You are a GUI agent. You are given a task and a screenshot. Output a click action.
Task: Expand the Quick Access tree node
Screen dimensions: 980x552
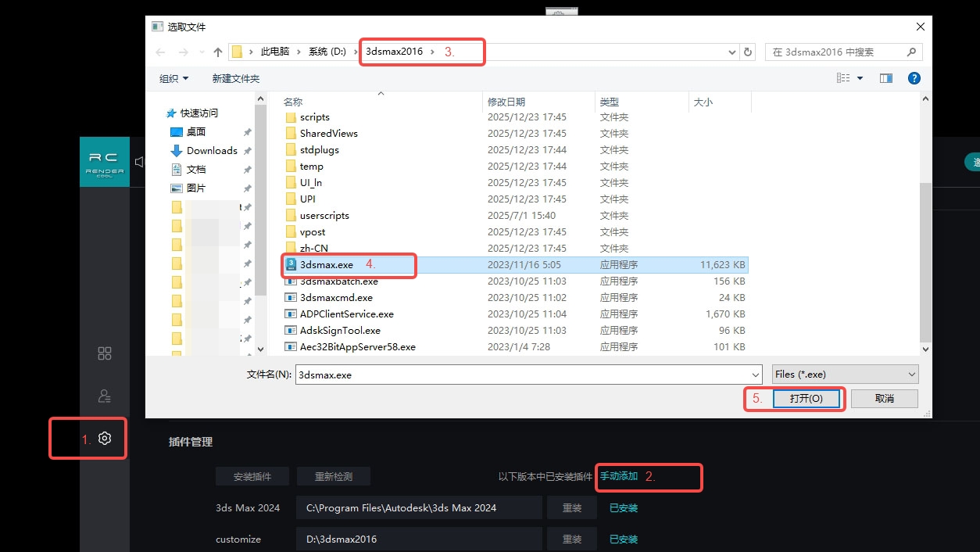click(159, 113)
